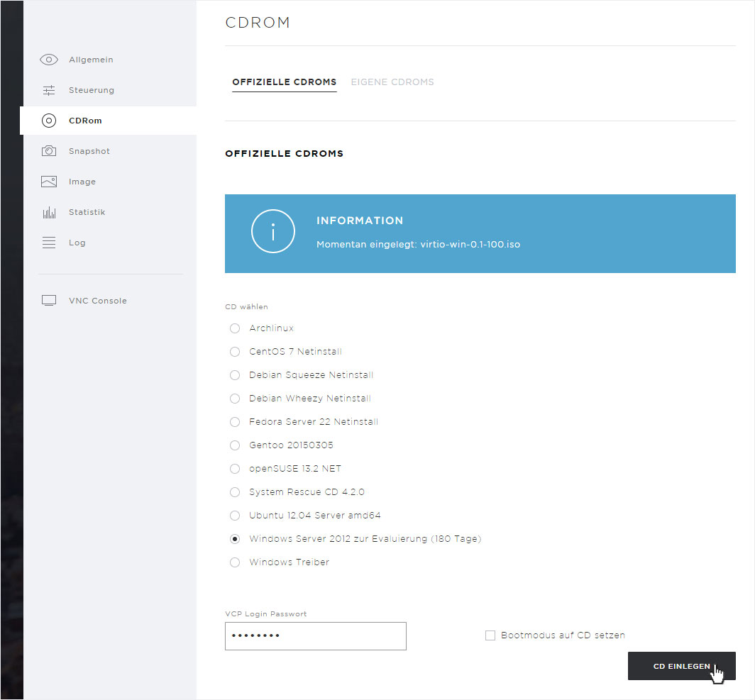Click the eye icon beside Allgemein
The height and width of the screenshot is (700, 755).
point(48,60)
